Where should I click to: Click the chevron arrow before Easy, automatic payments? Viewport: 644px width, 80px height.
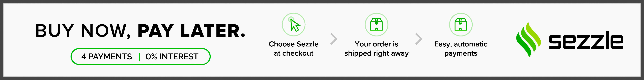point(419,39)
